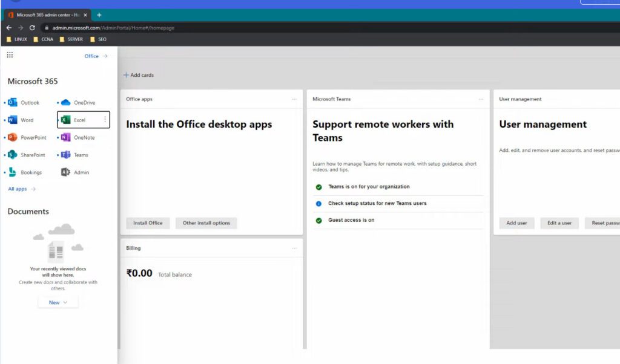Image resolution: width=620 pixels, height=364 pixels.
Task: Click the blue info icon for setup status
Action: click(318, 204)
